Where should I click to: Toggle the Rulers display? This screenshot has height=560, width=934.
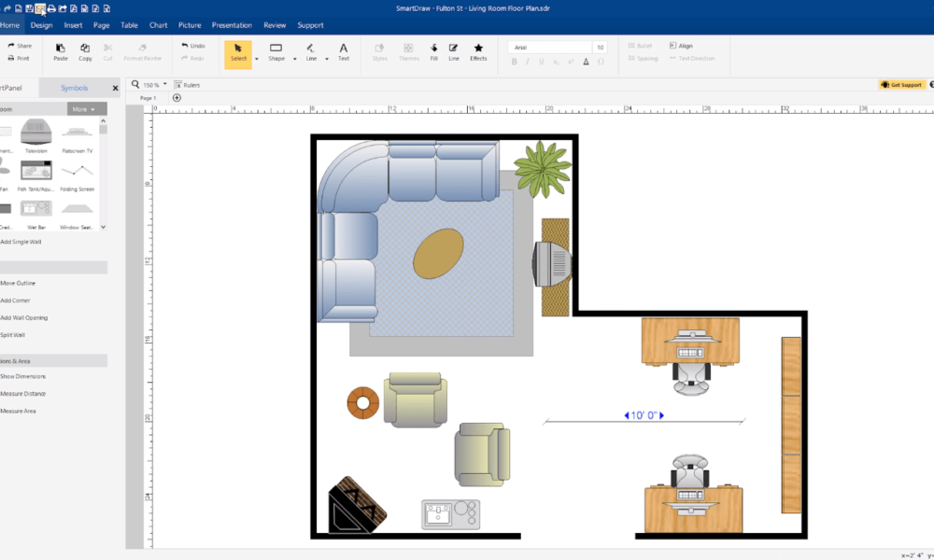click(187, 84)
